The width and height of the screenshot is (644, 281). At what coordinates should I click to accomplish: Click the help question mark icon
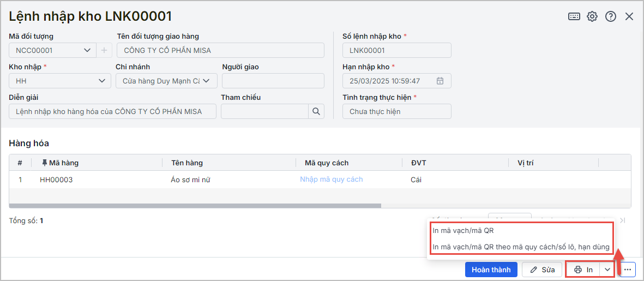point(611,16)
